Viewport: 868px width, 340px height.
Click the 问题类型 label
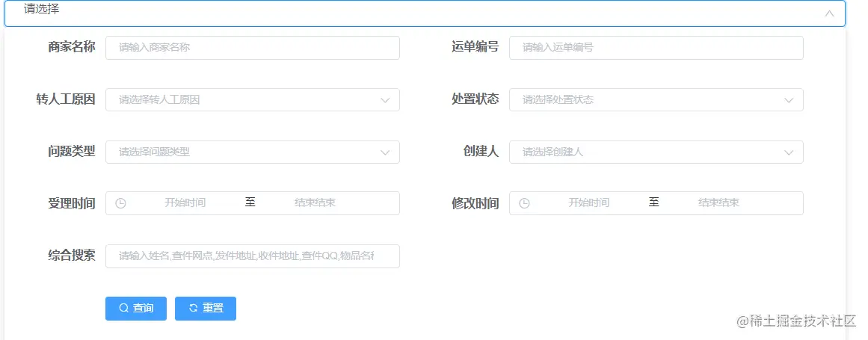click(x=72, y=152)
